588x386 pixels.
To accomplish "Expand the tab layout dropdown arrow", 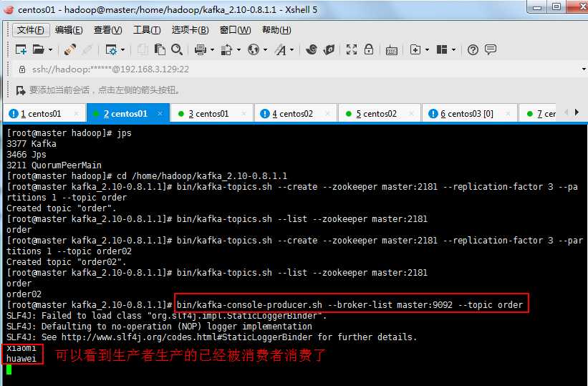I will pos(453,49).
